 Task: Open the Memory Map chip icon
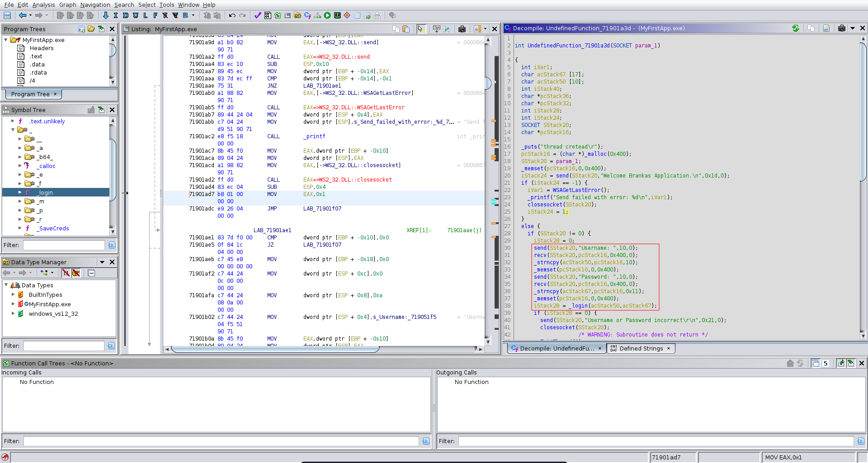pos(337,15)
